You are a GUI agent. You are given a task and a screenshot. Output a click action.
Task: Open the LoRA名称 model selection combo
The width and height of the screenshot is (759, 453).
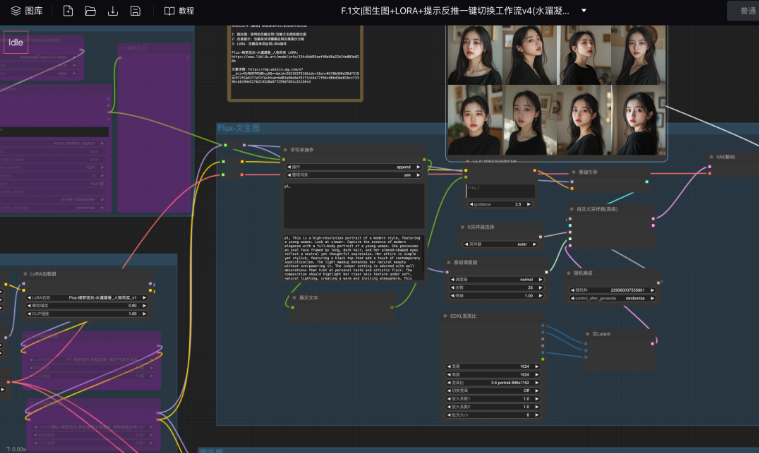pos(87,298)
